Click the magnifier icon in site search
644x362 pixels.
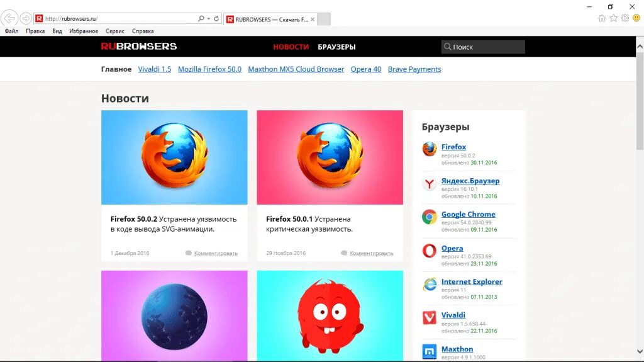(447, 47)
